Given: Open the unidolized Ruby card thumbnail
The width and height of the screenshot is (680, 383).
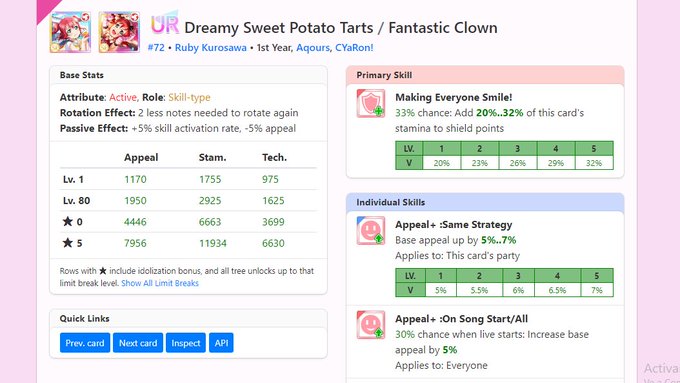Looking at the screenshot, I should [70, 32].
